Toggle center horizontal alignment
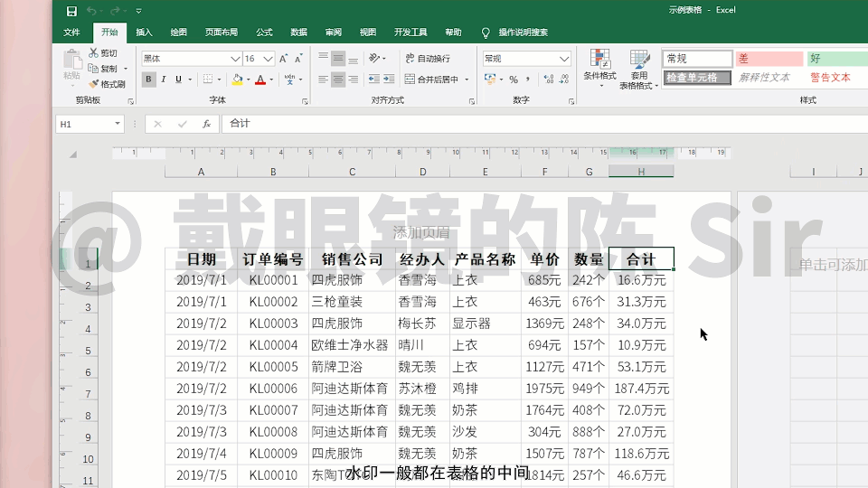This screenshot has width=868, height=488. [338, 80]
